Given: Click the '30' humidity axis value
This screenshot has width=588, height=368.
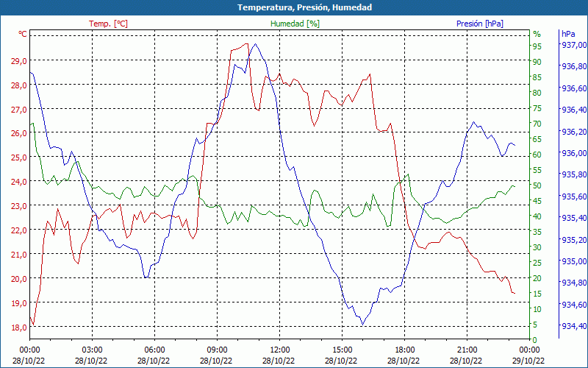Looking at the screenshot, I should click(537, 247).
